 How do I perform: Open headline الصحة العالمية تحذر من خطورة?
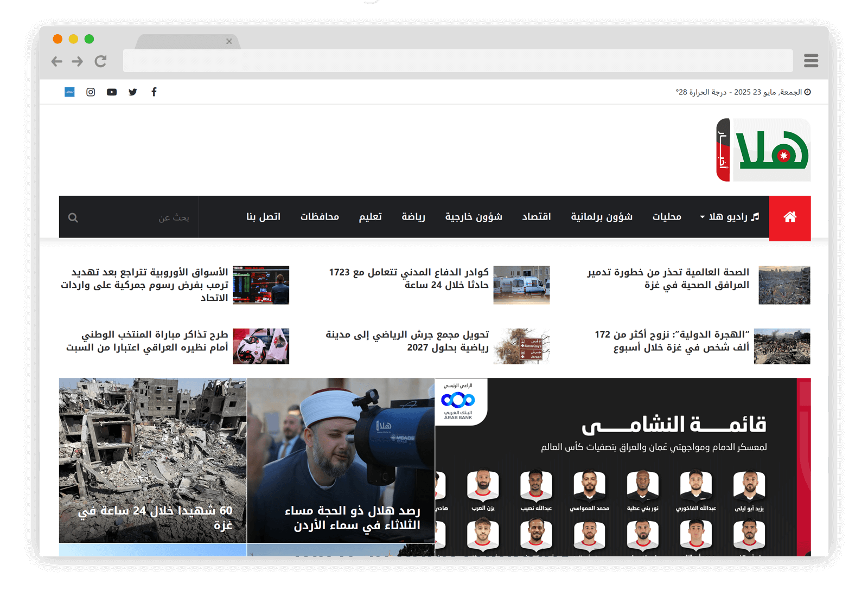coord(668,279)
